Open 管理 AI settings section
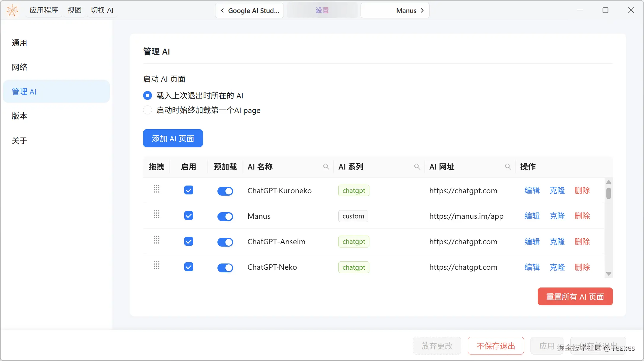This screenshot has width=644, height=361. [x=56, y=92]
